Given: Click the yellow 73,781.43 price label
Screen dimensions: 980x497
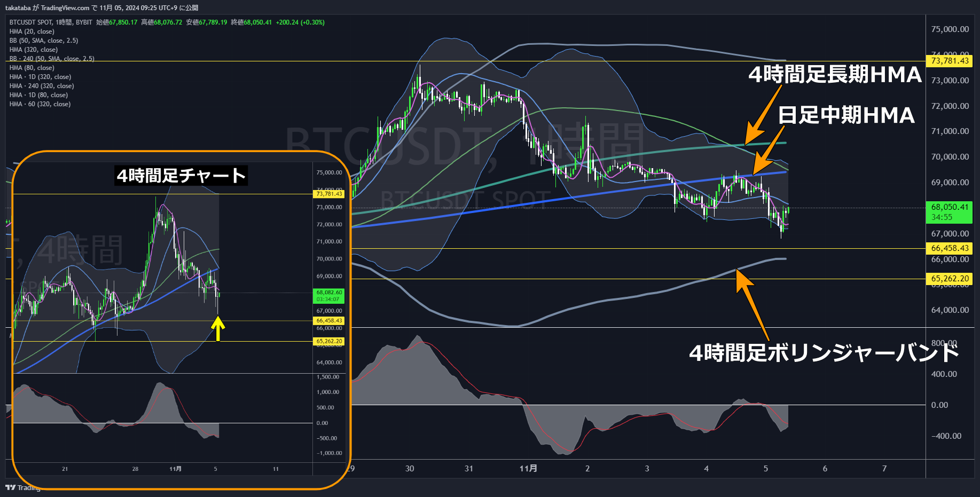Looking at the screenshot, I should (950, 61).
